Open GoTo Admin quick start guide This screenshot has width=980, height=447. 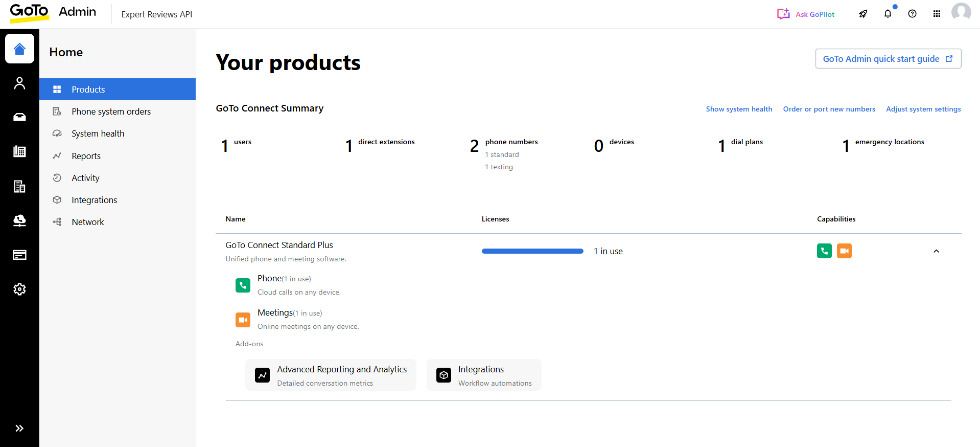[888, 59]
